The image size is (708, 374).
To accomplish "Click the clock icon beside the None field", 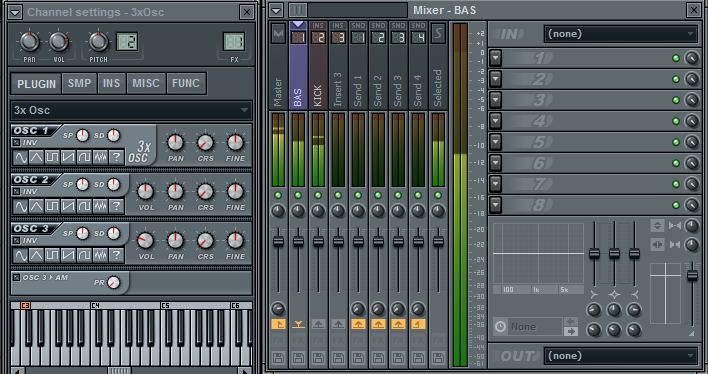I will pos(500,326).
